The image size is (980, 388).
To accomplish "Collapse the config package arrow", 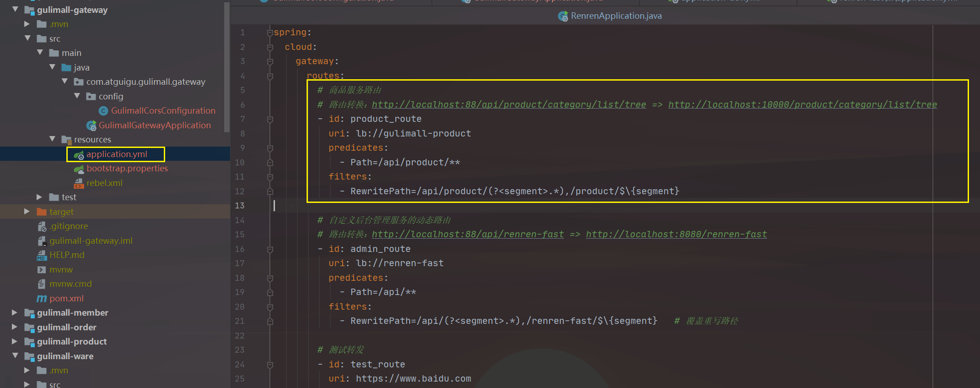I will pos(77,96).
